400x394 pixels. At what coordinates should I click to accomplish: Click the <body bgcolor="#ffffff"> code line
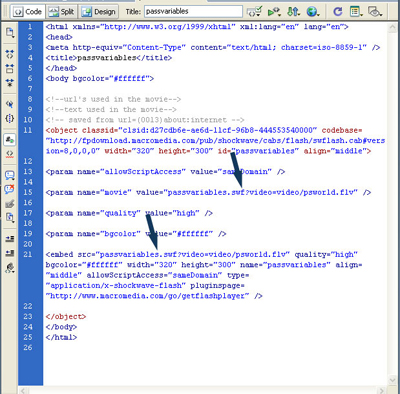100,79
